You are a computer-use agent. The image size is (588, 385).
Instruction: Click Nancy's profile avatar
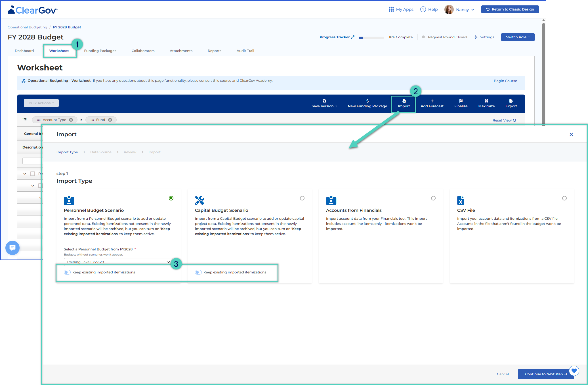tap(449, 9)
